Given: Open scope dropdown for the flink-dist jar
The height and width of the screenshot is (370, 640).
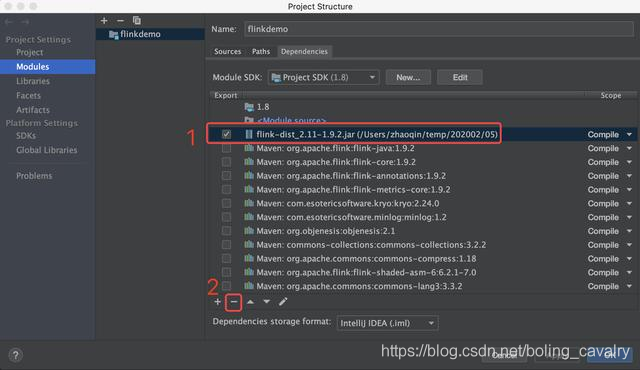Looking at the screenshot, I should 629,135.
